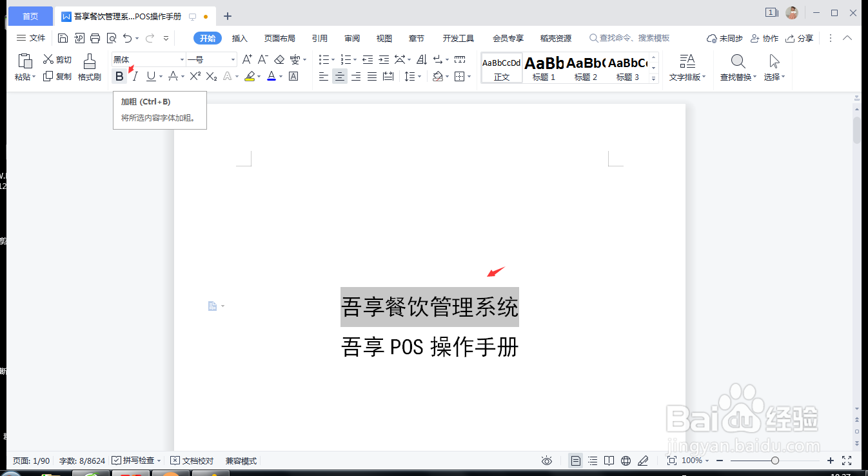
Task: Apply subscript X₂ formatting
Action: tap(212, 77)
